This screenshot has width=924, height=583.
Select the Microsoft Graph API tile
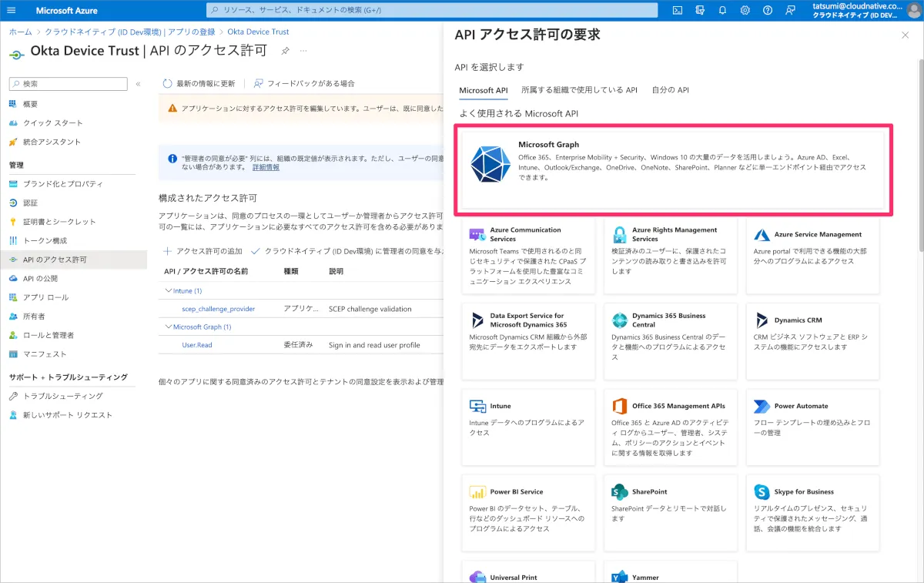point(673,169)
